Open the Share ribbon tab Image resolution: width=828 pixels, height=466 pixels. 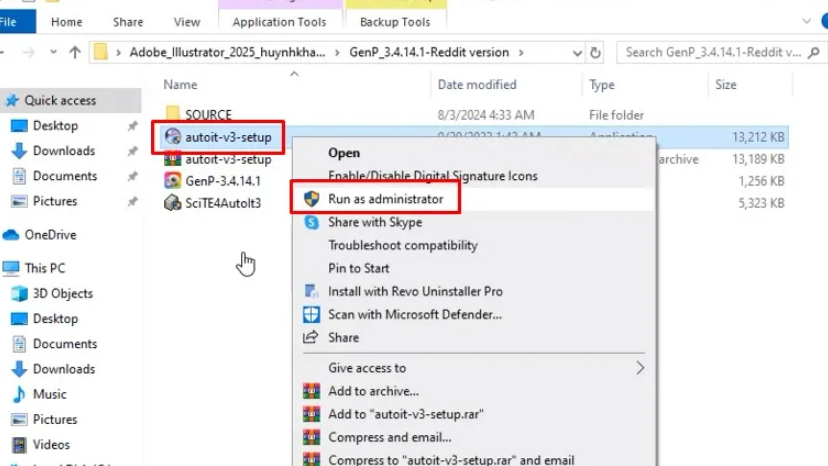(128, 21)
